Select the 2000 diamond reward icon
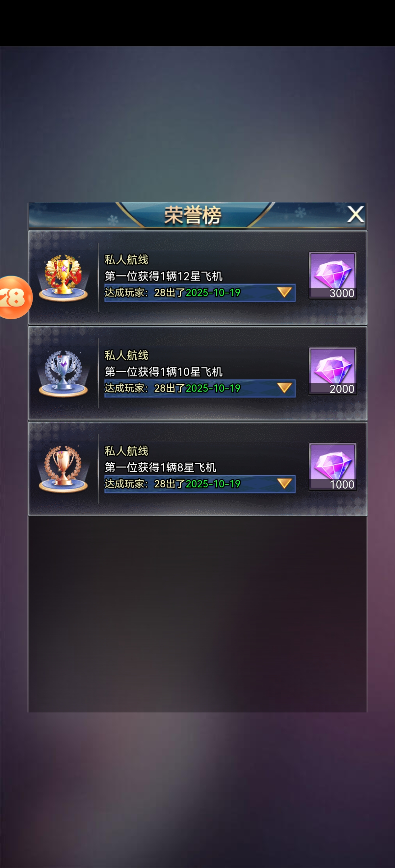 332,371
